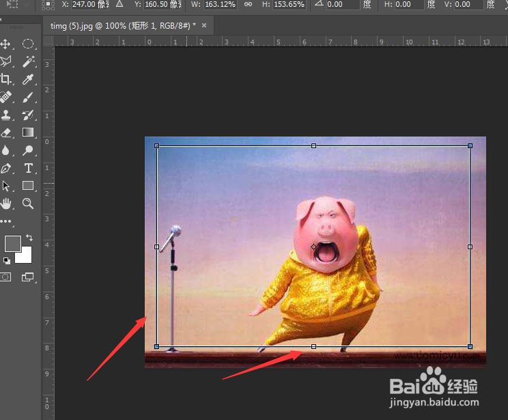Image resolution: width=508 pixels, height=420 pixels.
Task: Select the Move tool
Action: tap(5, 44)
